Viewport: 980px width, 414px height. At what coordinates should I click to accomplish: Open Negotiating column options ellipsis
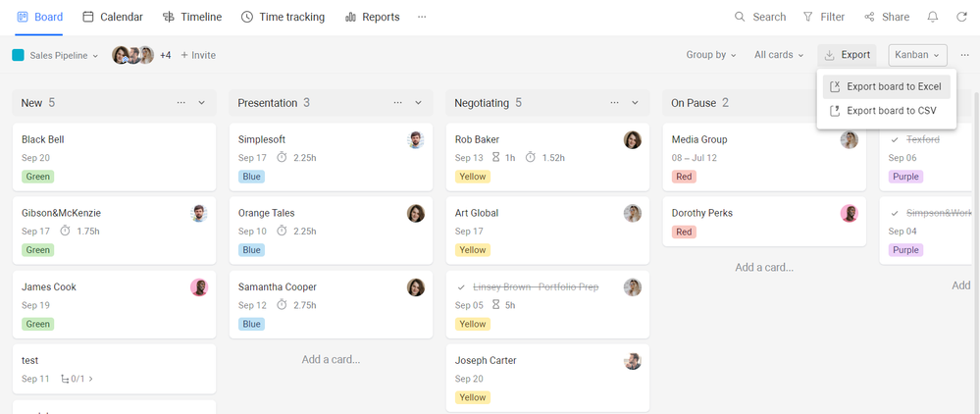[x=615, y=103]
